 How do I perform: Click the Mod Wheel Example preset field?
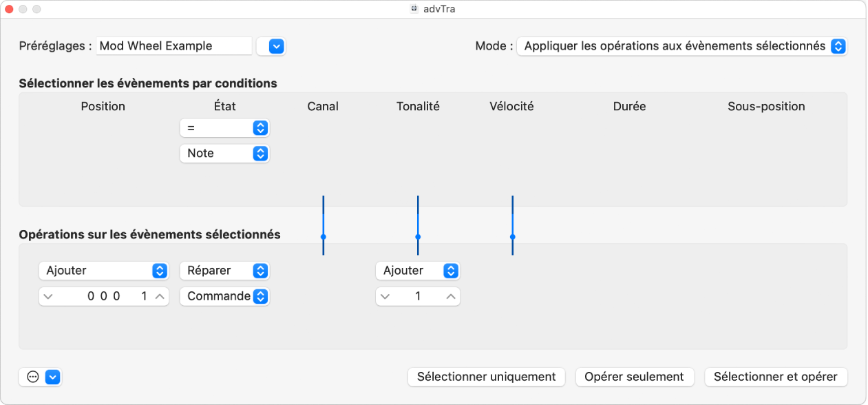[174, 46]
